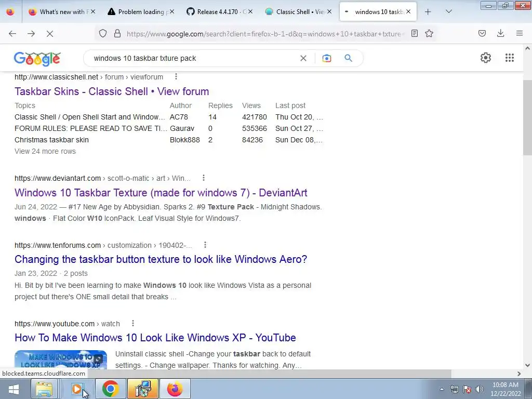Open taskbar clock showing 10:08 AM
Image resolution: width=532 pixels, height=399 pixels.
(x=506, y=389)
